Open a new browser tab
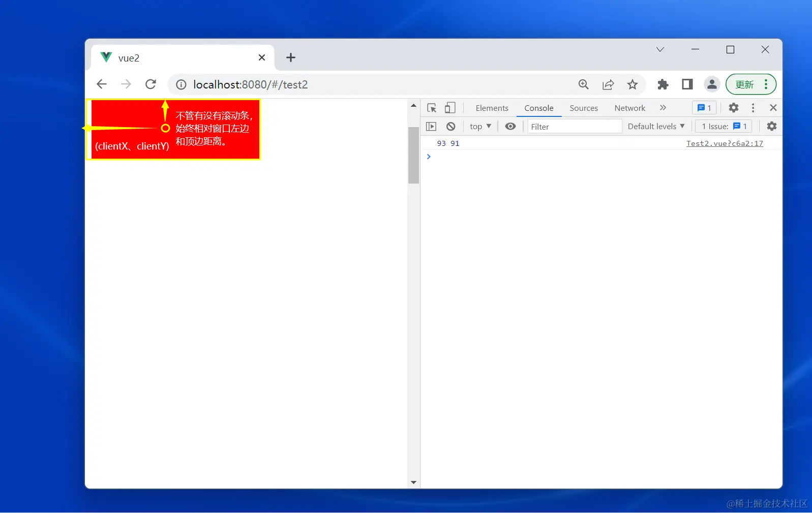This screenshot has width=812, height=513. tap(291, 57)
